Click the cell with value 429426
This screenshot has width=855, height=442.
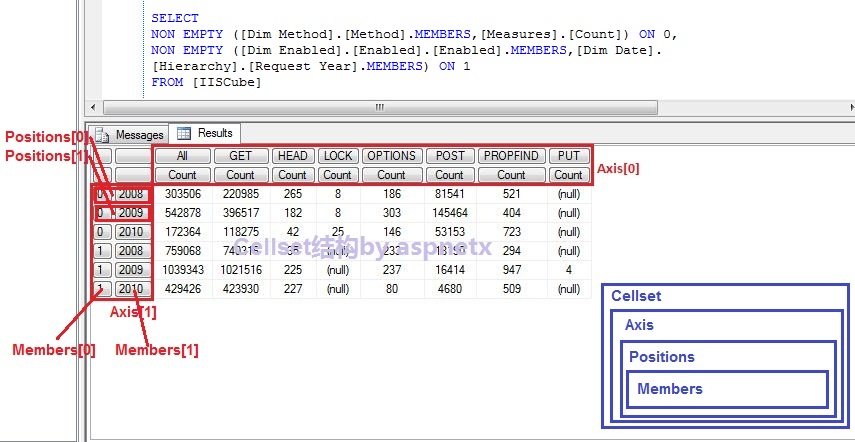pos(182,289)
